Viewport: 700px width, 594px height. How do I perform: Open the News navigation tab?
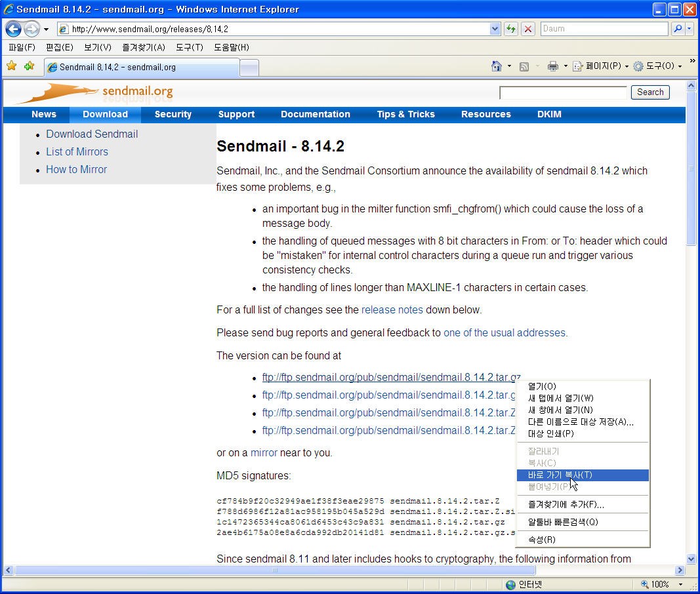coord(44,114)
